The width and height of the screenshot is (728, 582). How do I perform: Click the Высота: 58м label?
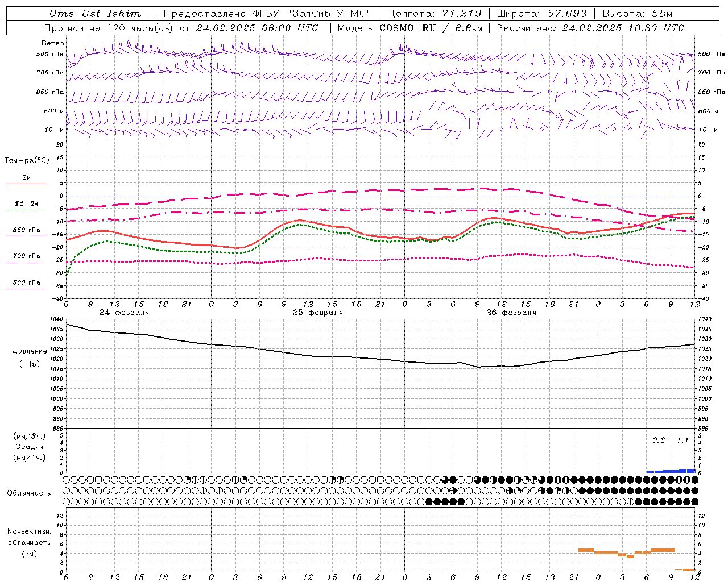(637, 14)
